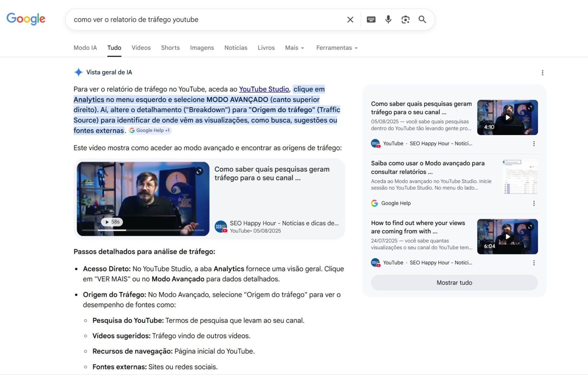Screen dimensions: 588x375
Task: Open options for the 6:04 video result
Action: [x=534, y=263]
